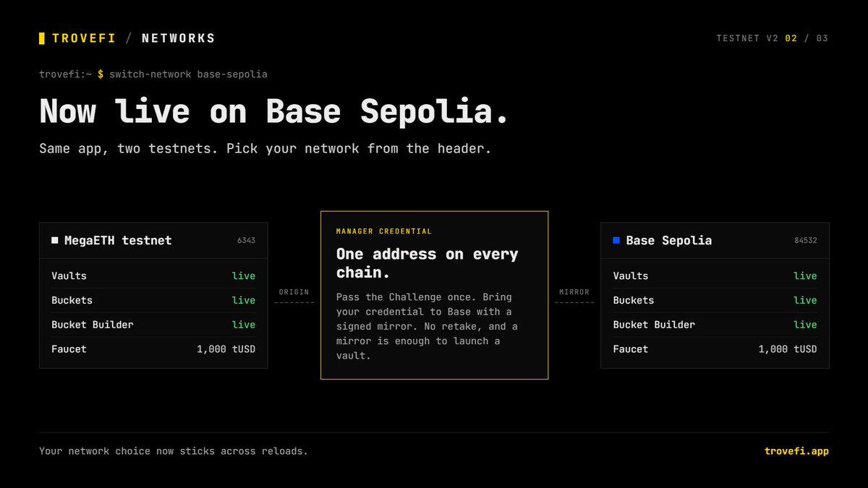Screen dimensions: 868x488
Task: Click 1,000 tUSD value in MegaETH card
Action: tap(226, 349)
